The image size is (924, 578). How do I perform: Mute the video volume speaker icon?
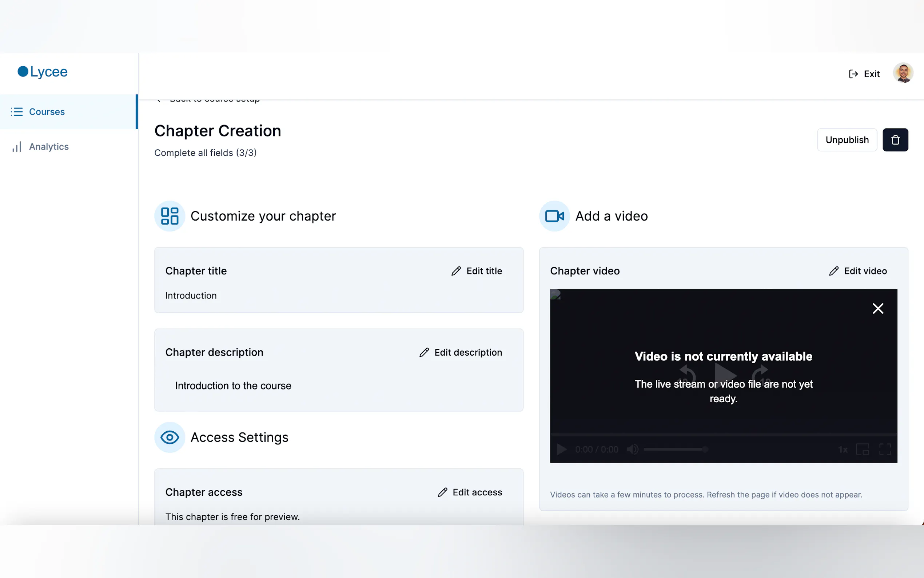632,450
